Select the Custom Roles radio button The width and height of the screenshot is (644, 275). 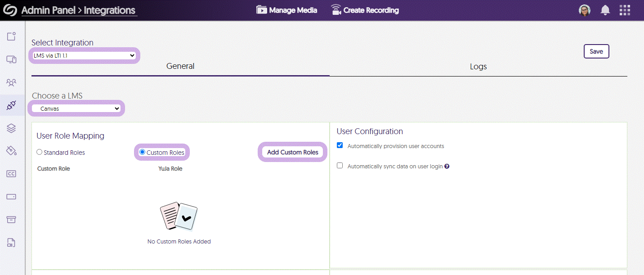(143, 152)
